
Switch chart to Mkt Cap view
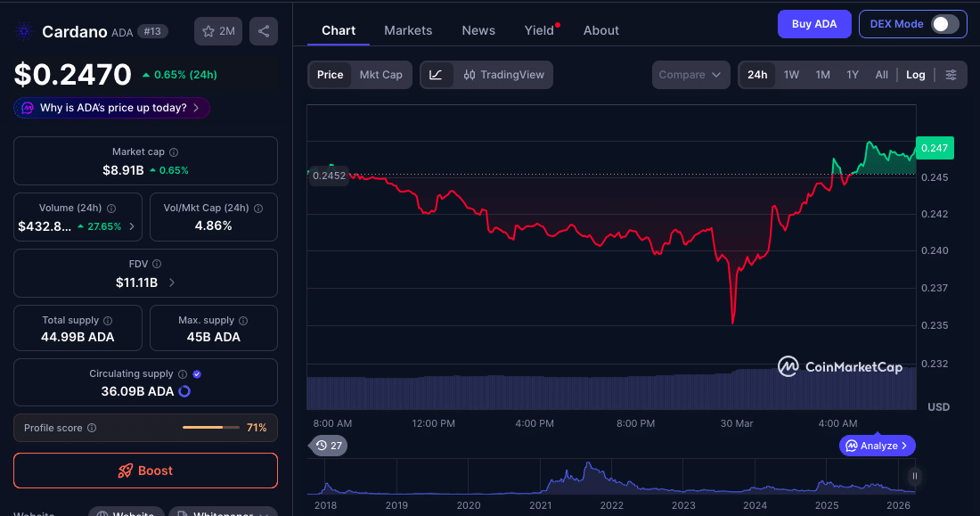(x=381, y=75)
